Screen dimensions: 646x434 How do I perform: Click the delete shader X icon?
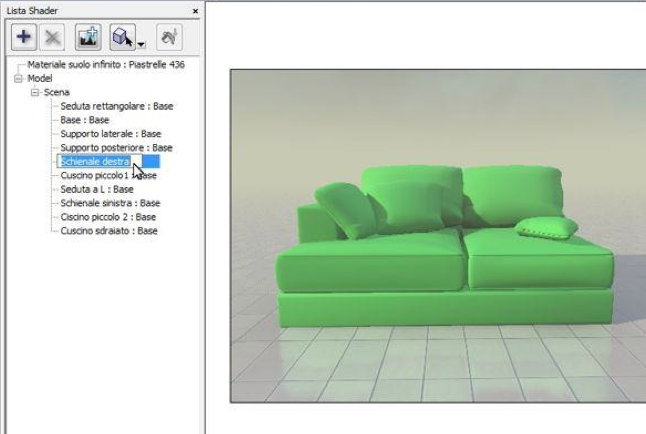coord(53,37)
